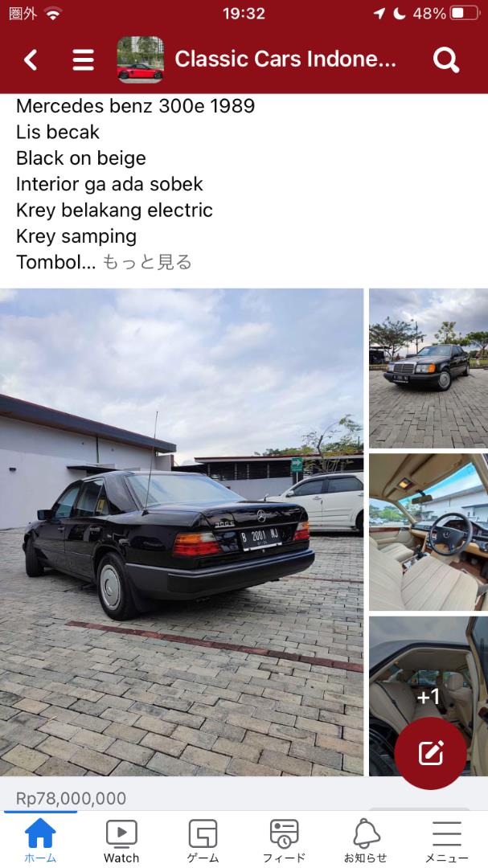Viewport: 488px width, 868px height.
Task: Tap the Mercedes benz 300e 1989 post text
Action: pos(136,106)
